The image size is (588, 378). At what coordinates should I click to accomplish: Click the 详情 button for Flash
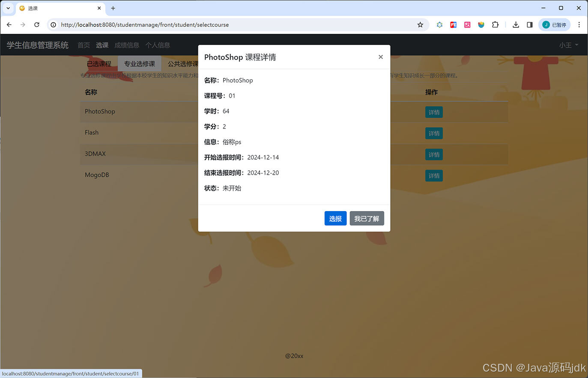(x=434, y=133)
